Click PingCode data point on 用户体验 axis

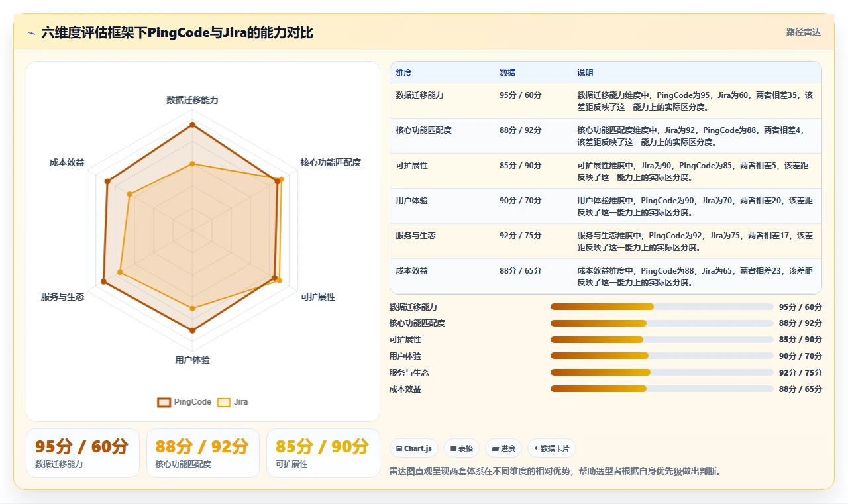[192, 330]
